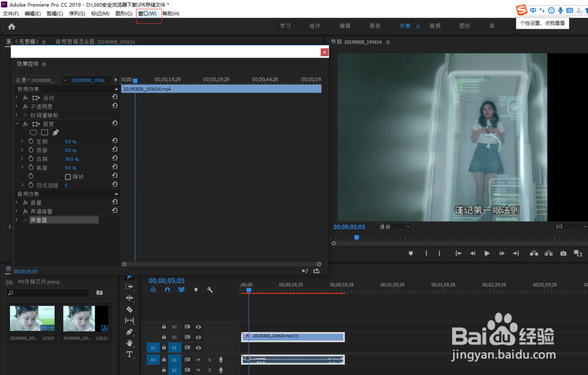Expand the Motion (运动) effect

pos(16,98)
